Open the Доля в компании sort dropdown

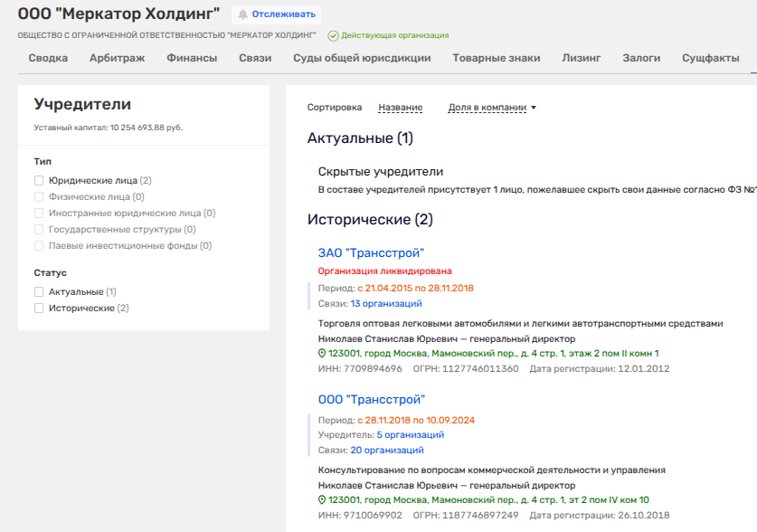coord(492,108)
